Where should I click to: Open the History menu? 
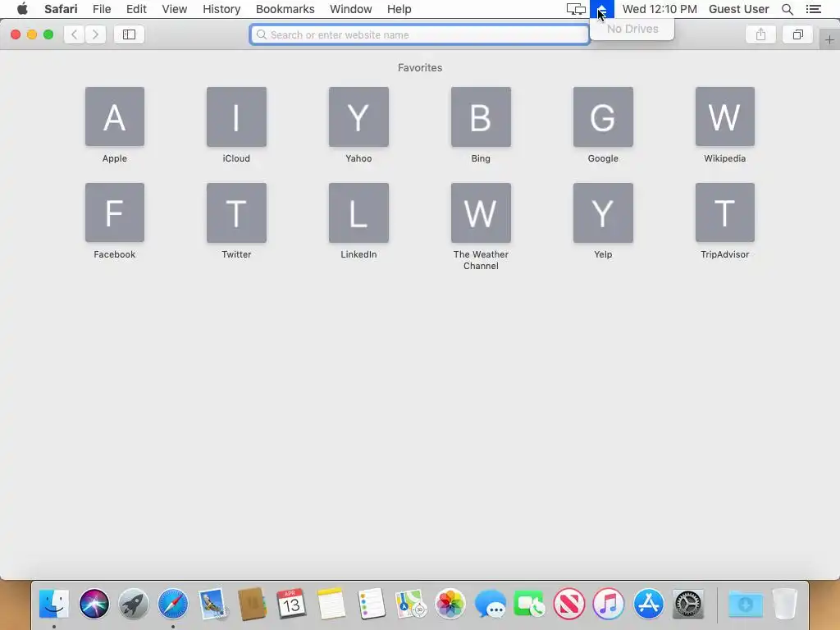tap(221, 9)
